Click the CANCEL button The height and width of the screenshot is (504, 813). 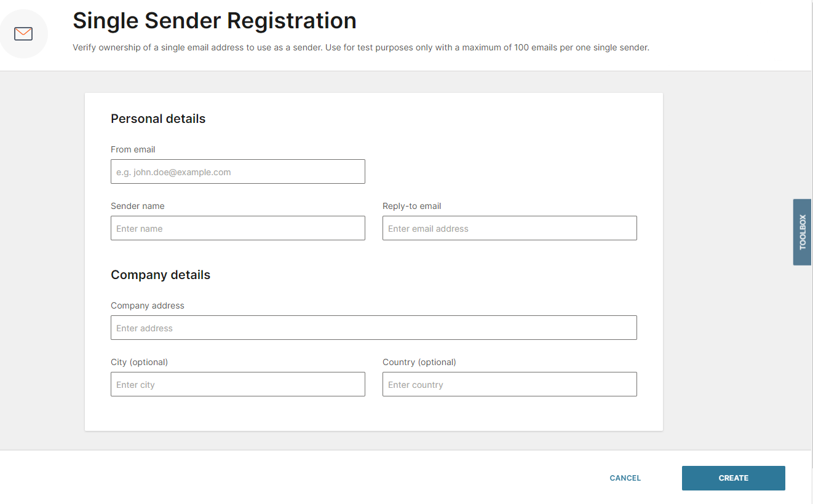625,478
